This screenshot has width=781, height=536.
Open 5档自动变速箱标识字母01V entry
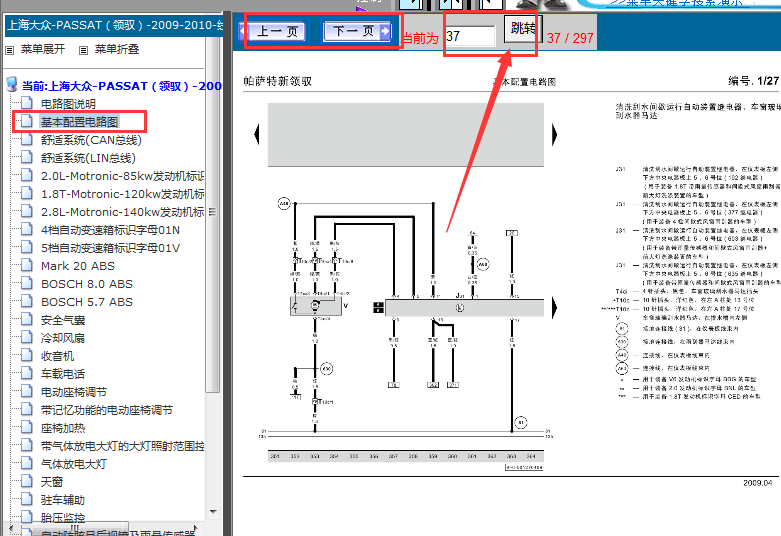110,248
